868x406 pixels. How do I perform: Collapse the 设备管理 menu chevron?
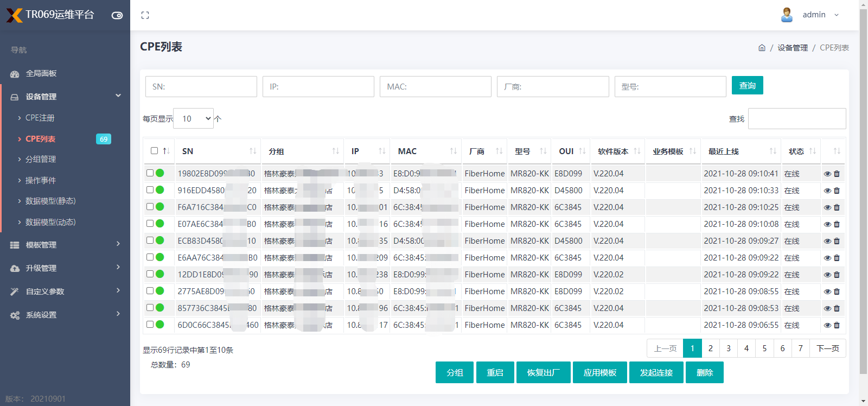tap(118, 96)
